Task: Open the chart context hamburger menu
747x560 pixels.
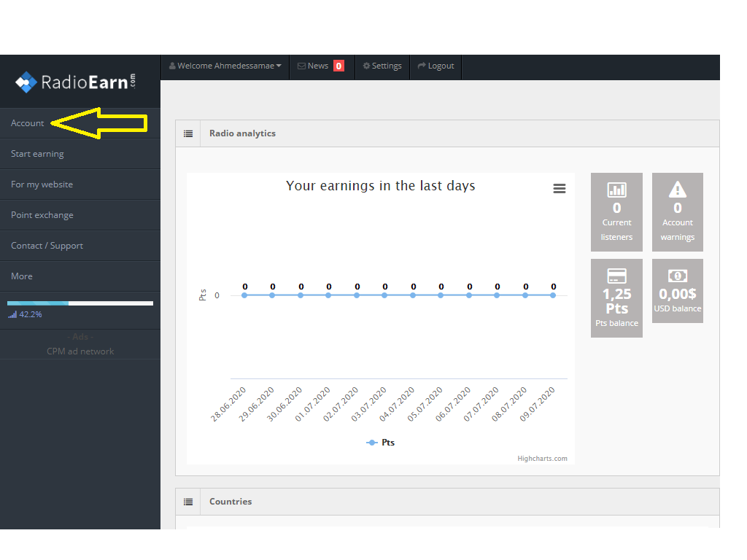Action: (x=560, y=189)
